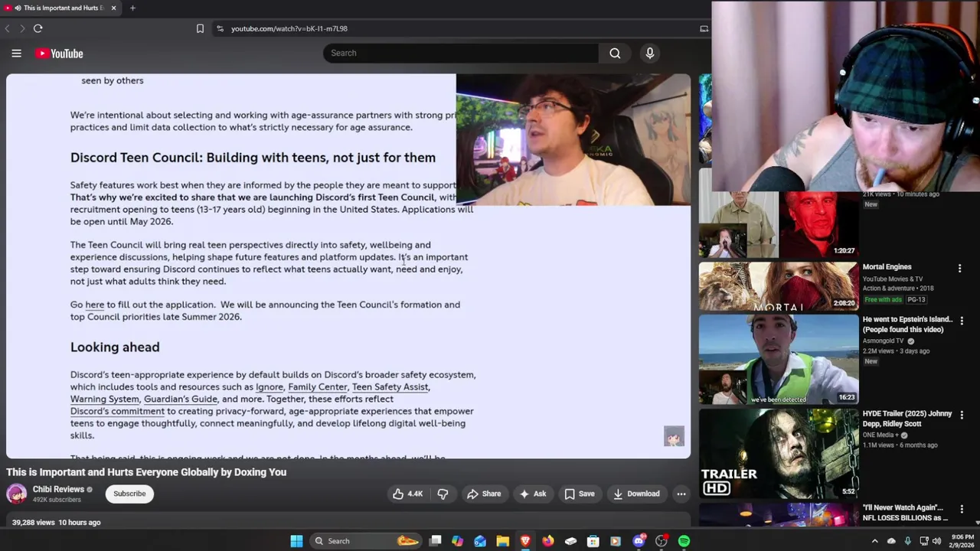Open clock and date 9:06 PM
Image resolution: width=980 pixels, height=551 pixels.
pos(962,541)
